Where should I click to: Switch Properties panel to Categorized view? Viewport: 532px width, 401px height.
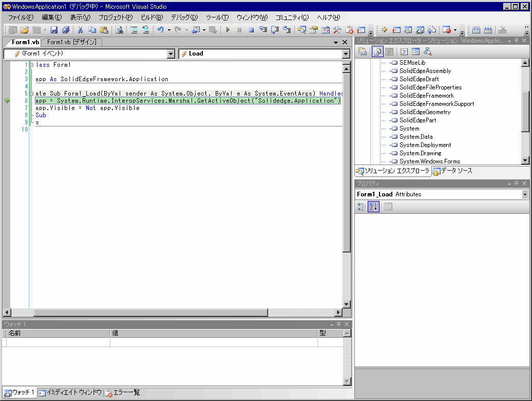[361, 207]
